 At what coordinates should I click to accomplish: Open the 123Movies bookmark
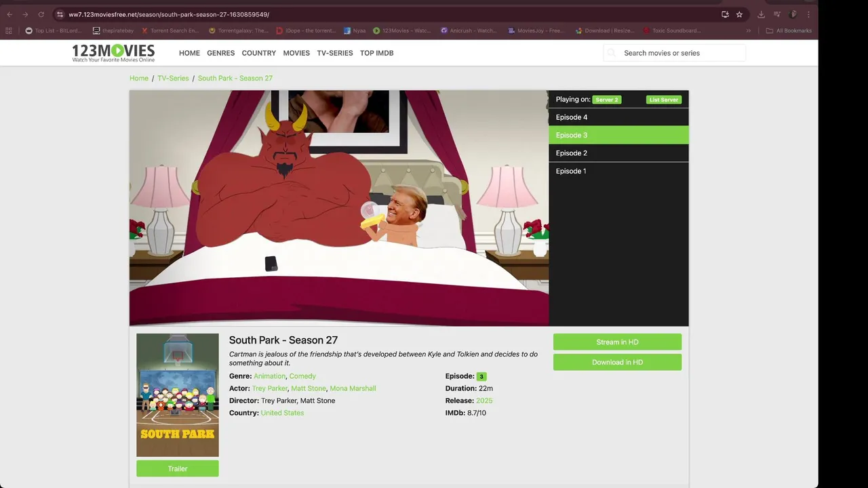coord(401,30)
